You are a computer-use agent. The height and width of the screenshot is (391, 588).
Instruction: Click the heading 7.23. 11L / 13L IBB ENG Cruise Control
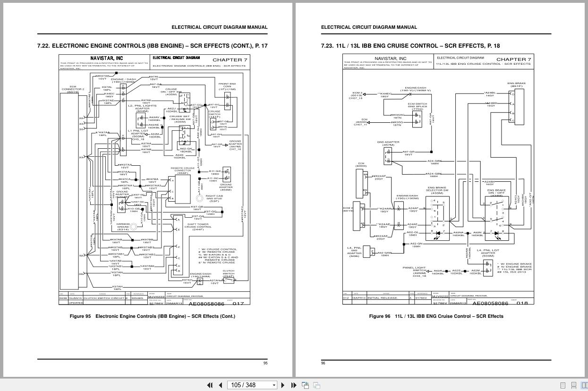pyautogui.click(x=410, y=46)
